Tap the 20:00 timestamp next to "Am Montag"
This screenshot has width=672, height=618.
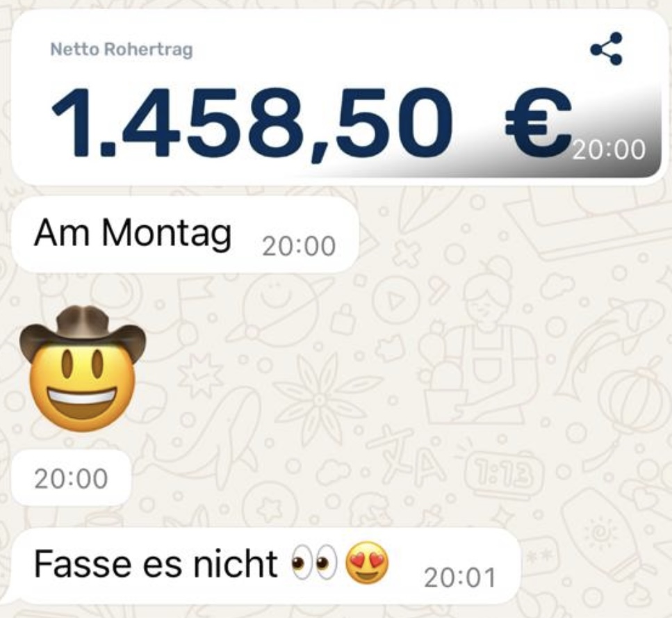(x=299, y=246)
